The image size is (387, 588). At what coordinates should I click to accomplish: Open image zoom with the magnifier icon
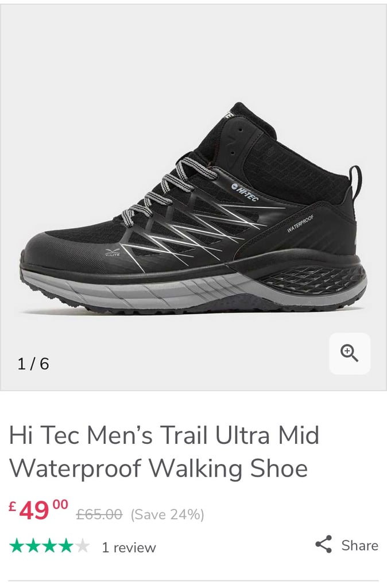click(350, 353)
